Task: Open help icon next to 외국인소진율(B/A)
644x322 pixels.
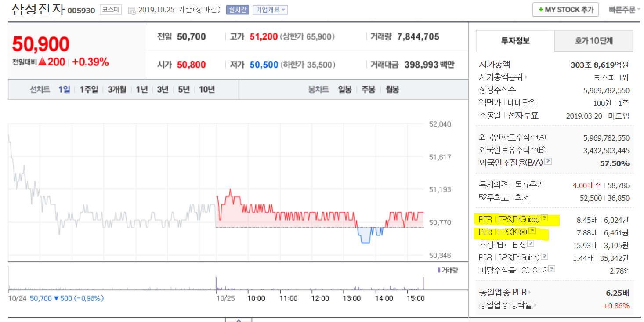Action: click(548, 162)
